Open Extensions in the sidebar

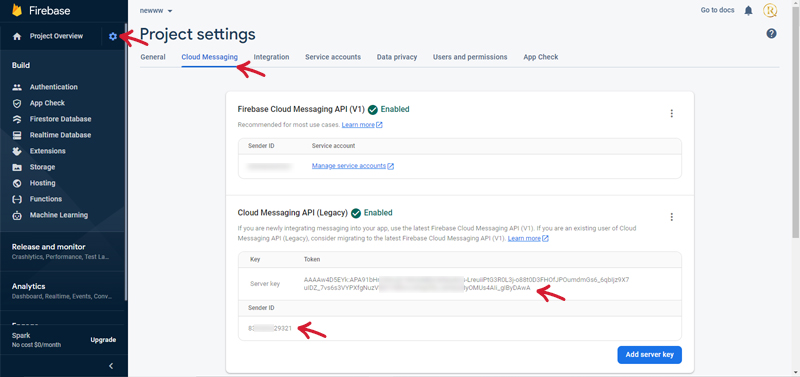click(47, 151)
